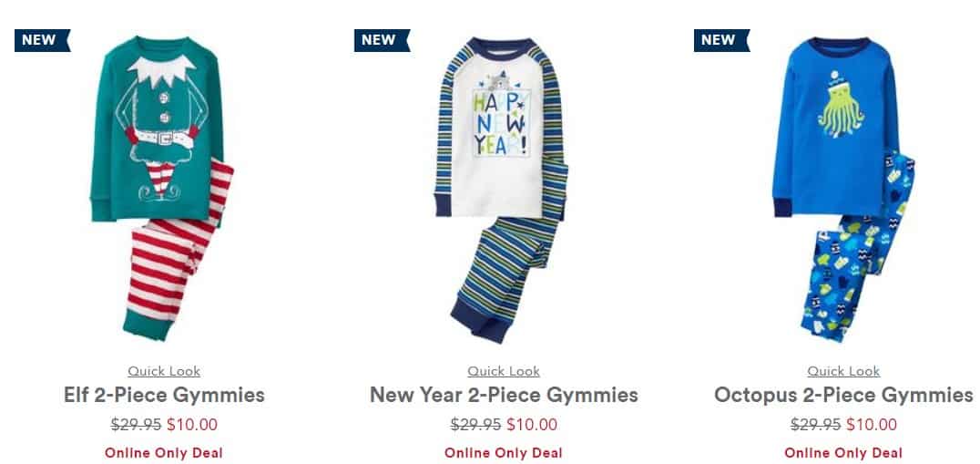980x464 pixels.
Task: Click the $10.00 sale price under New Year Gymmies
Action: coord(532,425)
